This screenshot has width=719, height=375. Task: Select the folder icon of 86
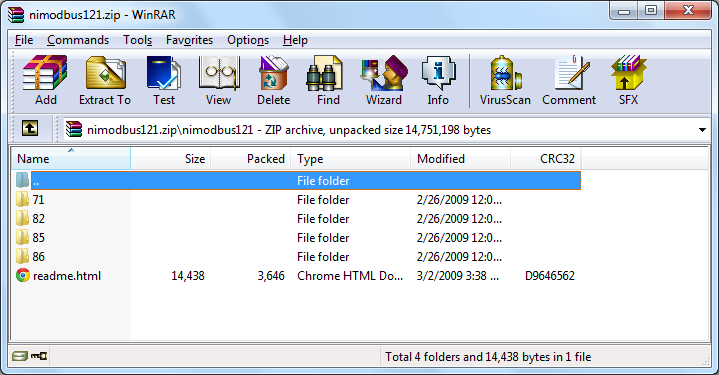[x=22, y=256]
